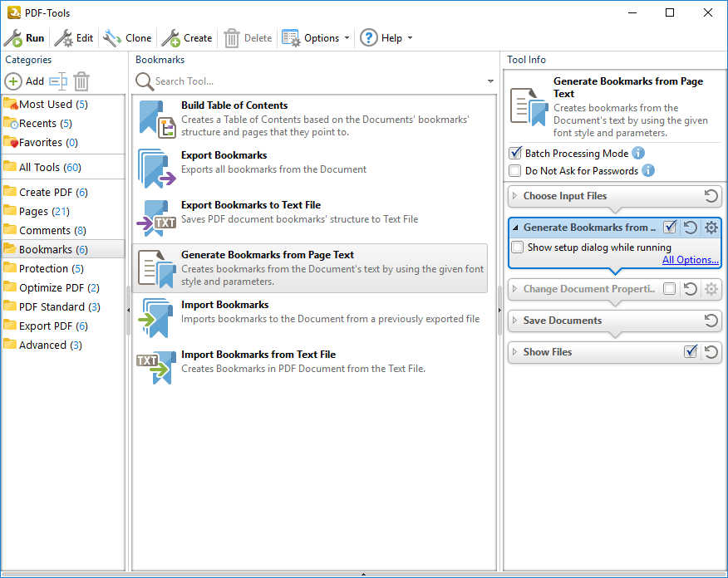
Task: Select Generate Bookmarks from Page Text icon
Action: pyautogui.click(x=157, y=268)
